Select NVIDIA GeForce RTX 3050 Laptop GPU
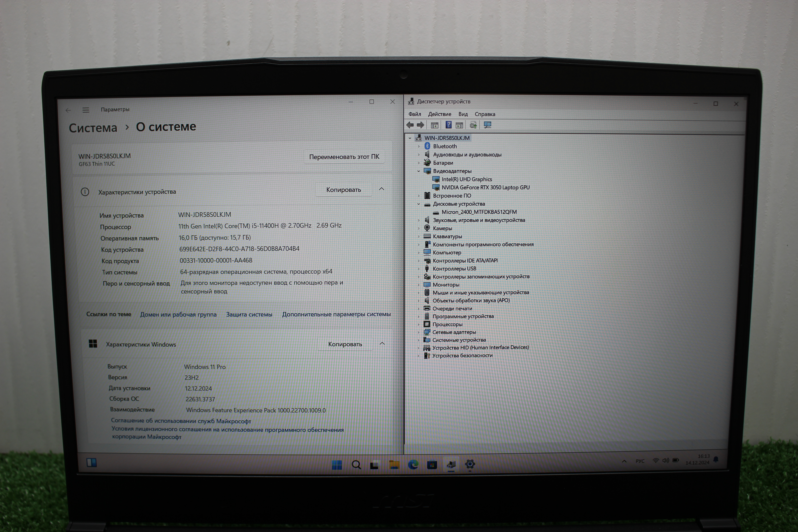Viewport: 798px width, 532px height. (x=485, y=188)
